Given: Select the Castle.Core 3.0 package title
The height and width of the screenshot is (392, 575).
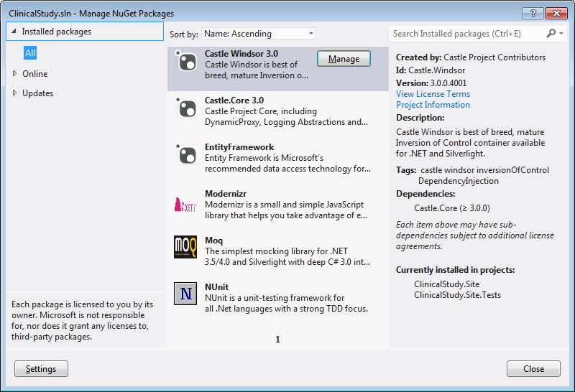Looking at the screenshot, I should click(234, 101).
